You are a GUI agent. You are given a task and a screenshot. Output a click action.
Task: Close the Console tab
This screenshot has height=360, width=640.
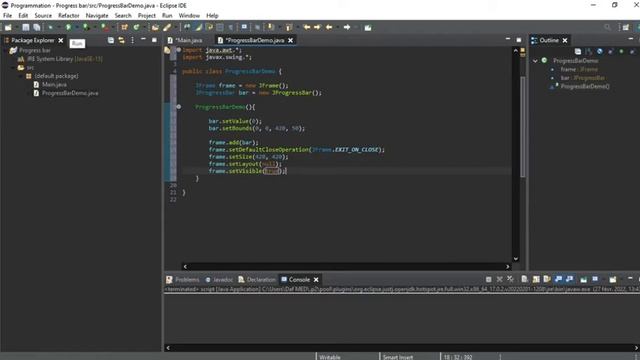(316, 280)
